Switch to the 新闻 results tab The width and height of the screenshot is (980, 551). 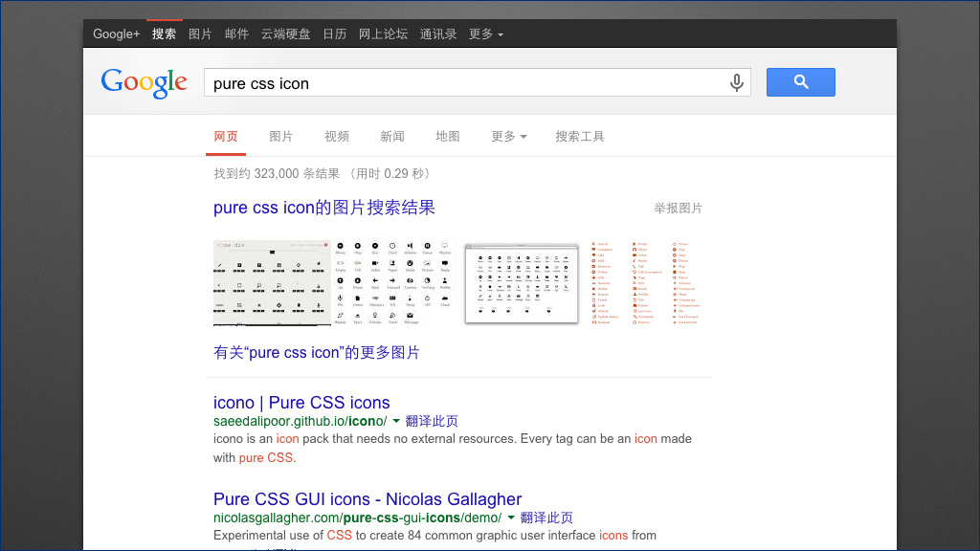391,136
